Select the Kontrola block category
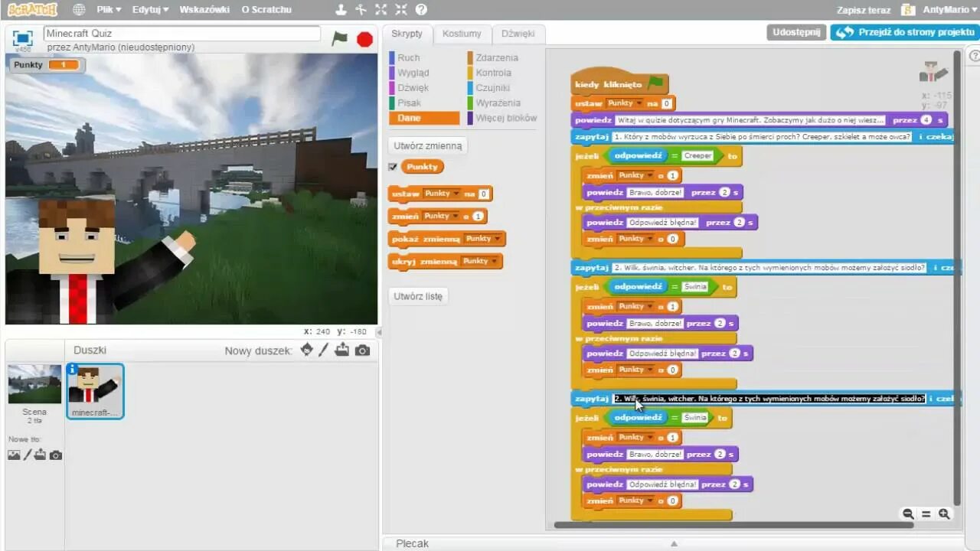 pos(493,73)
